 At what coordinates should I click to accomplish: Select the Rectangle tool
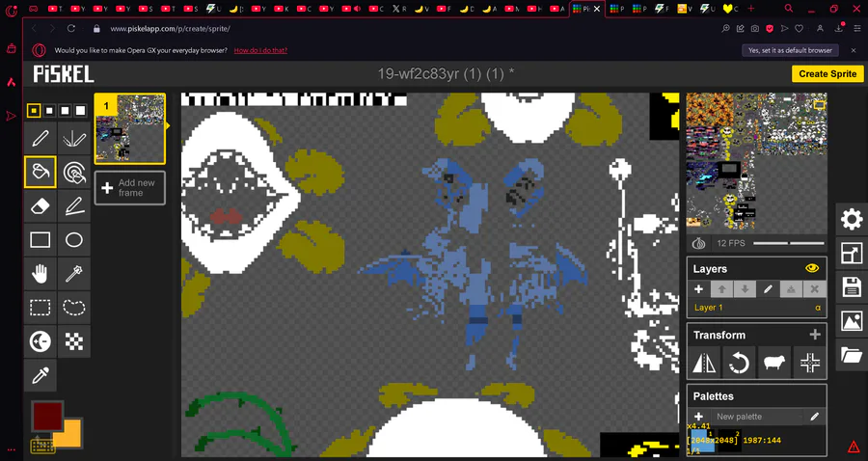pos(40,239)
